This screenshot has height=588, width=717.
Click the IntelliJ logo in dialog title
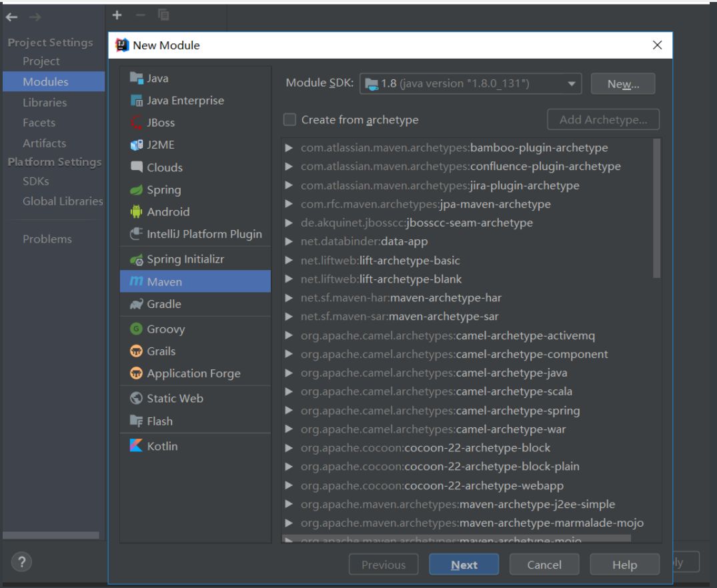(x=122, y=45)
